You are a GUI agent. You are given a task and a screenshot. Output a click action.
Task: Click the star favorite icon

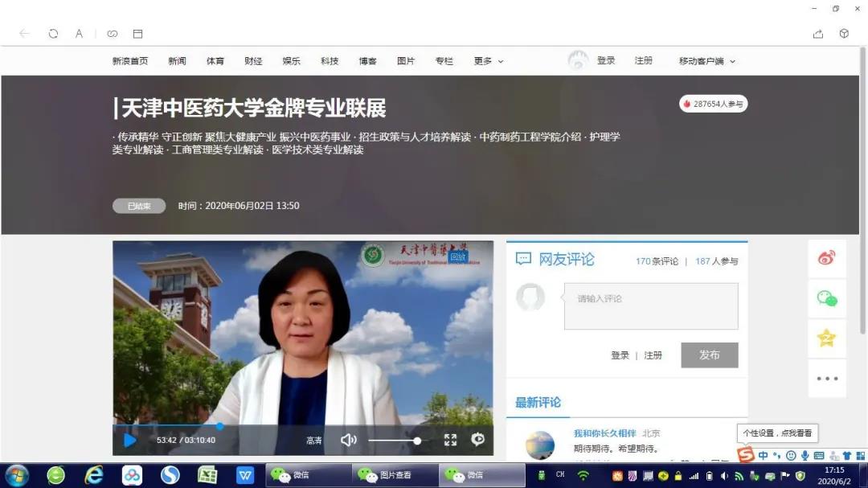point(826,338)
